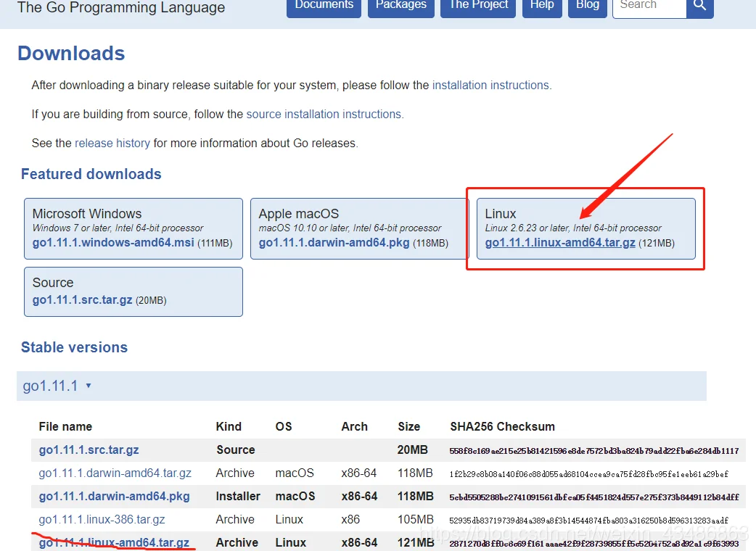
Task: Click go1.11.1.darwin-amd64.pkg in the table
Action: click(114, 496)
